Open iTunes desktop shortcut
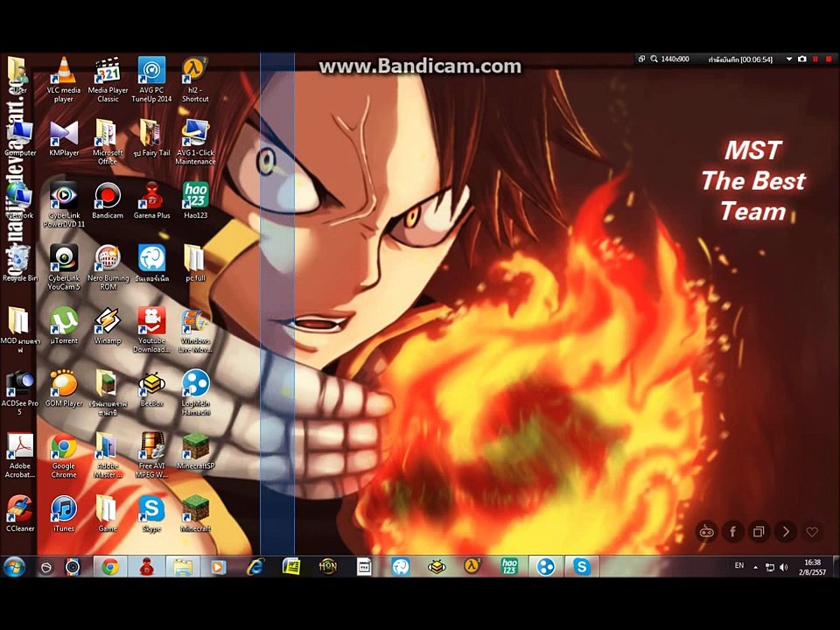 coord(64,514)
